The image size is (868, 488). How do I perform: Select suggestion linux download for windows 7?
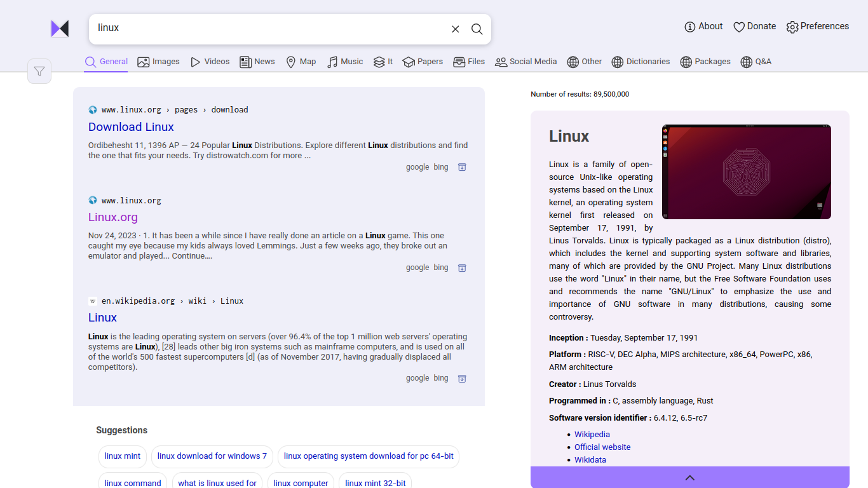point(212,456)
